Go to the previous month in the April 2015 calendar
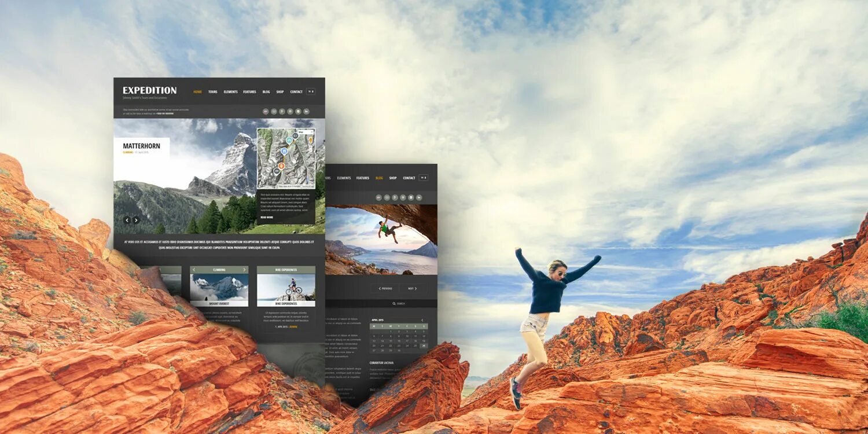 click(x=422, y=320)
